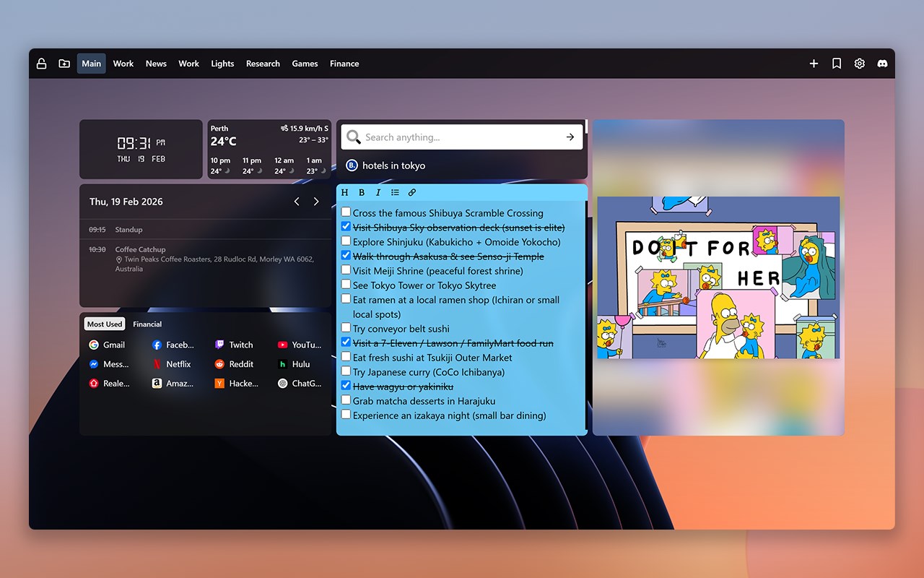Open the Hulu shortcut
924x578 pixels.
[x=295, y=364]
